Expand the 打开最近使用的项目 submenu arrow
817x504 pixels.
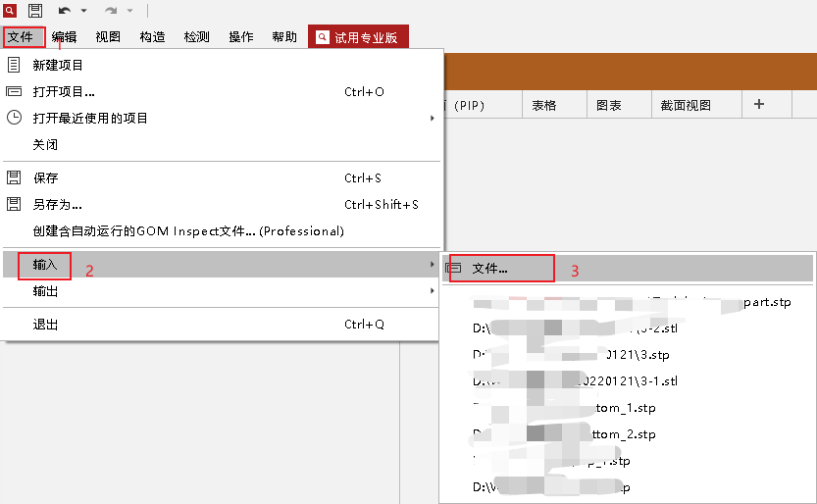pos(433,119)
